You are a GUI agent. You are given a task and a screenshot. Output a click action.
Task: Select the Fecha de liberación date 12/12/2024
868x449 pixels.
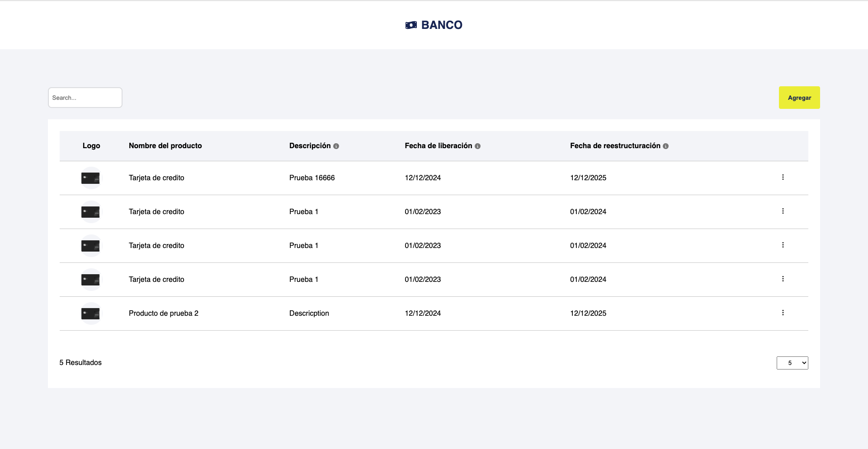pos(423,178)
